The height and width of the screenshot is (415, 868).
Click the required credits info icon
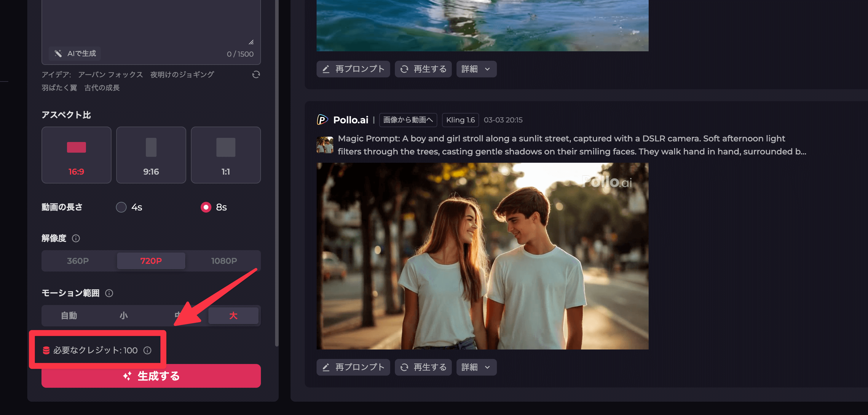coord(147,350)
